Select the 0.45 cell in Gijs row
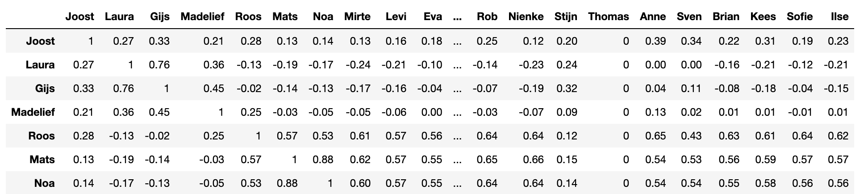Screen dimensions: 868x194 coord(213,89)
